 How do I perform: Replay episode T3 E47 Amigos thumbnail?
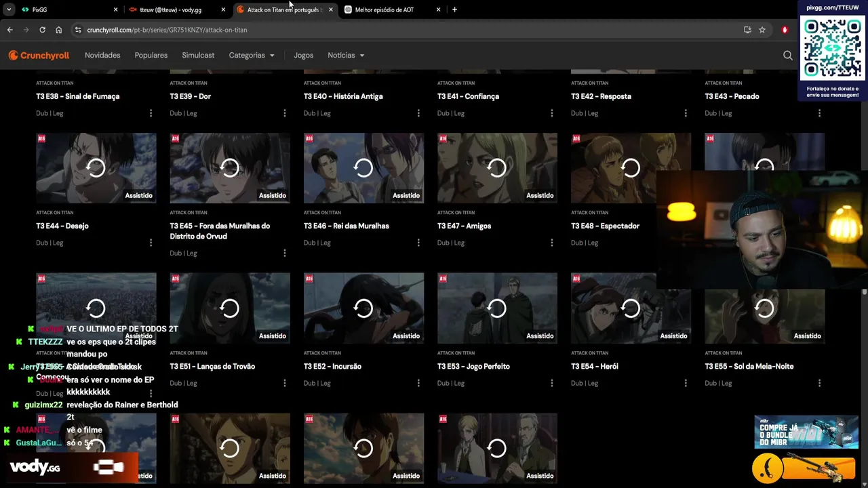pos(497,168)
